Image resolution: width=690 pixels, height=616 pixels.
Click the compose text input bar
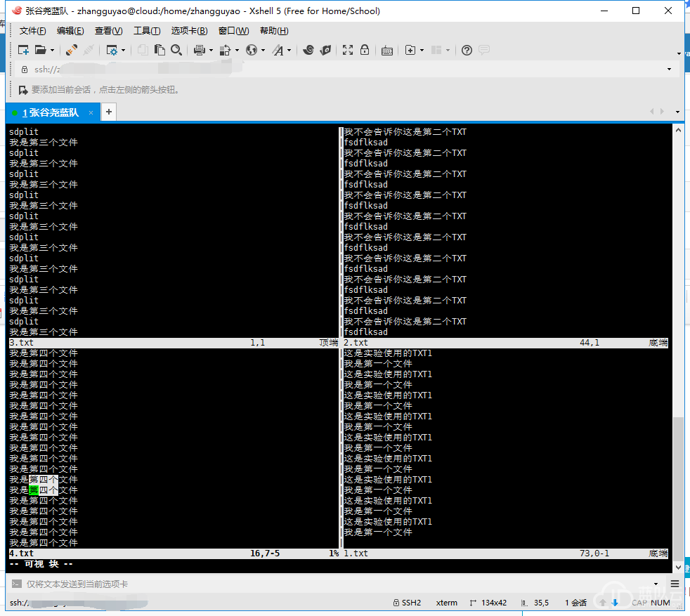click(337, 584)
